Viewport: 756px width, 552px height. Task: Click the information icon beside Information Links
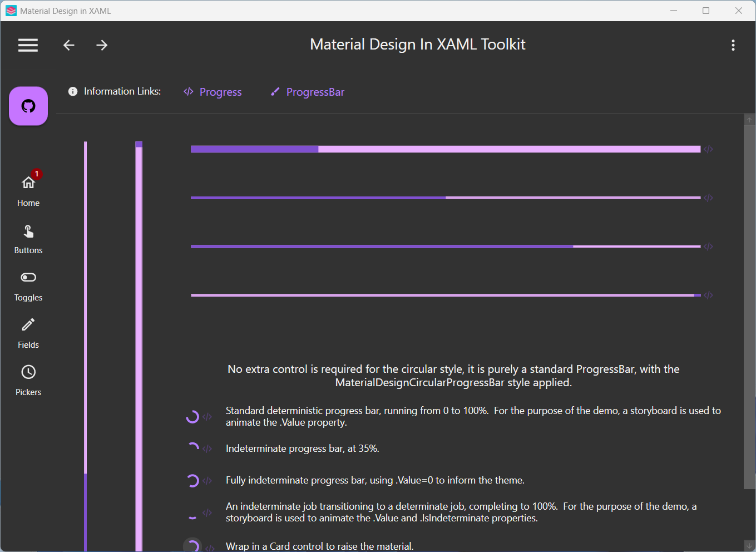coord(73,91)
